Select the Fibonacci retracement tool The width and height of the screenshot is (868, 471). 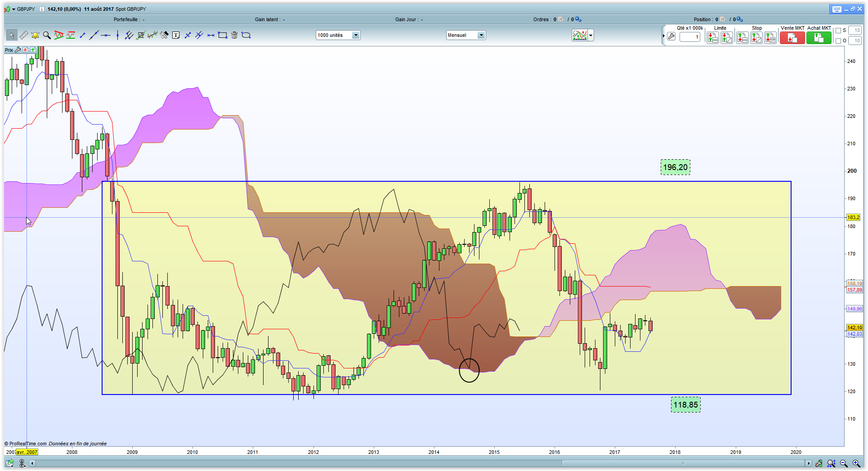pyautogui.click(x=141, y=35)
